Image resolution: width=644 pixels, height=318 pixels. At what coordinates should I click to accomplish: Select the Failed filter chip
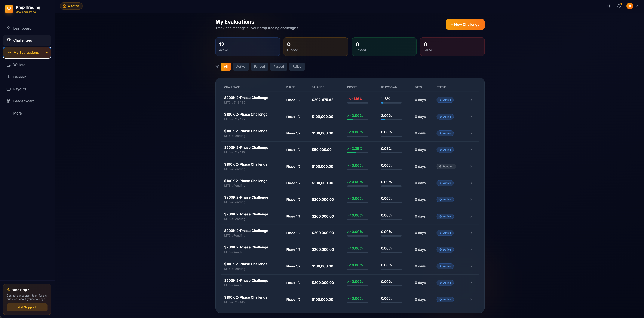click(297, 67)
